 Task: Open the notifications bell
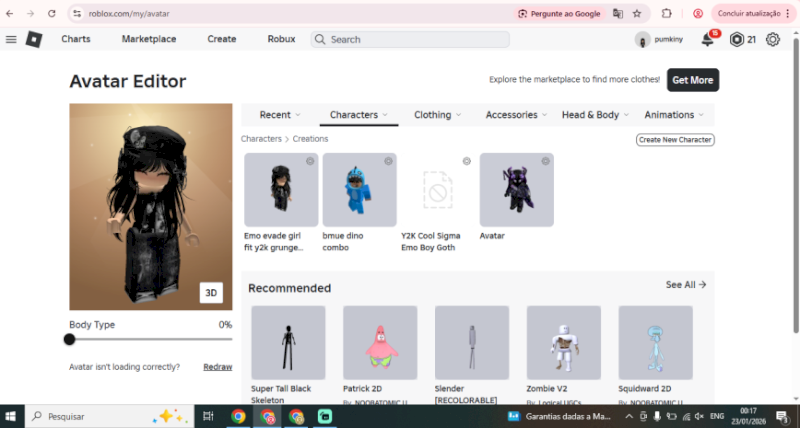[708, 39]
